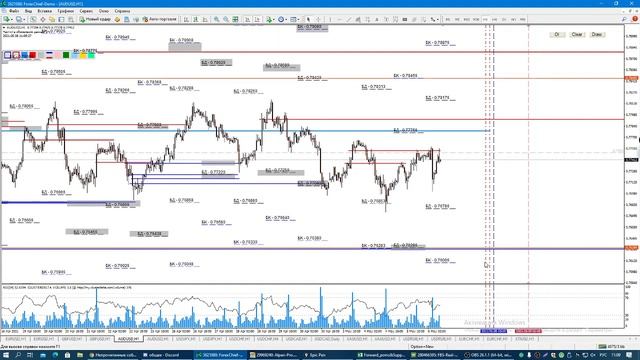640x360 pixels.
Task: Switch chart to candlesticks icon
Action: click(196, 19)
